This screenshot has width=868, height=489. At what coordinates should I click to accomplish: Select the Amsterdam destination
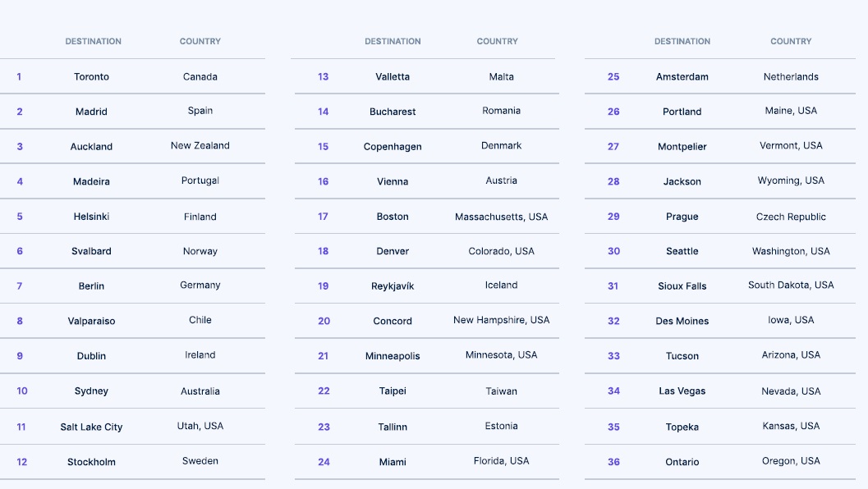point(682,77)
